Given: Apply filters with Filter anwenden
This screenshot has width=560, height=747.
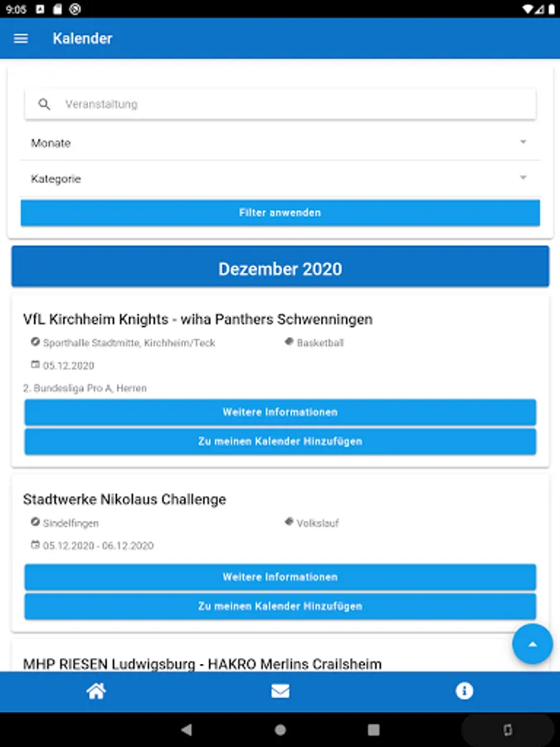Looking at the screenshot, I should (x=280, y=212).
